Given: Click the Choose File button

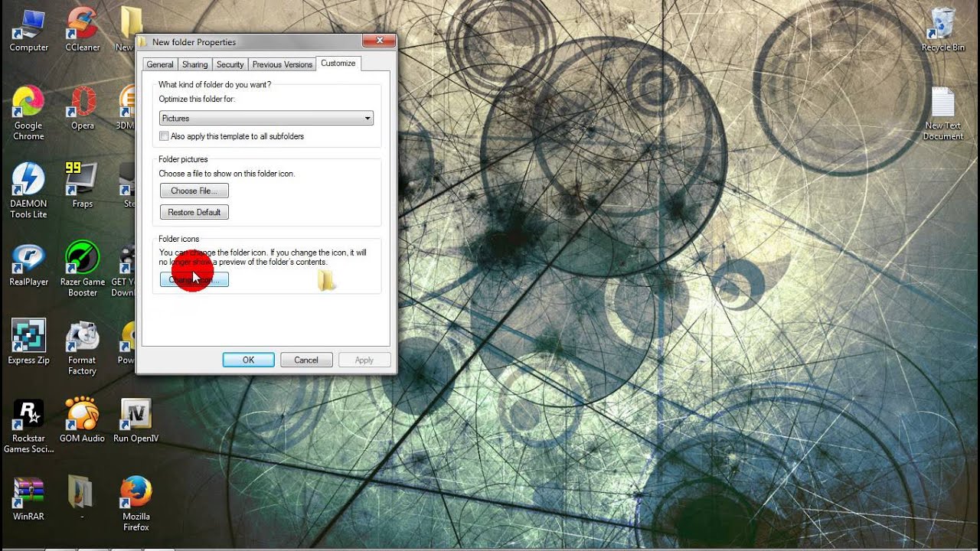Looking at the screenshot, I should [x=194, y=191].
